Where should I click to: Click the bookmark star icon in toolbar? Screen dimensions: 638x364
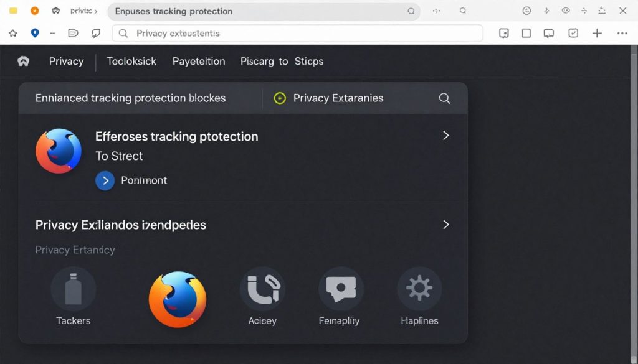pos(13,33)
